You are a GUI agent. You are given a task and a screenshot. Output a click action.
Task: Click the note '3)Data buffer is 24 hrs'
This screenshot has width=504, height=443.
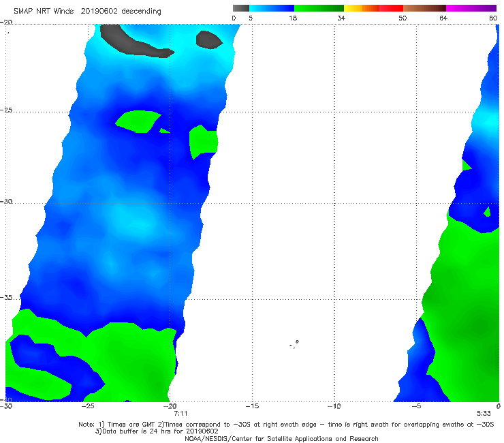click(x=157, y=431)
